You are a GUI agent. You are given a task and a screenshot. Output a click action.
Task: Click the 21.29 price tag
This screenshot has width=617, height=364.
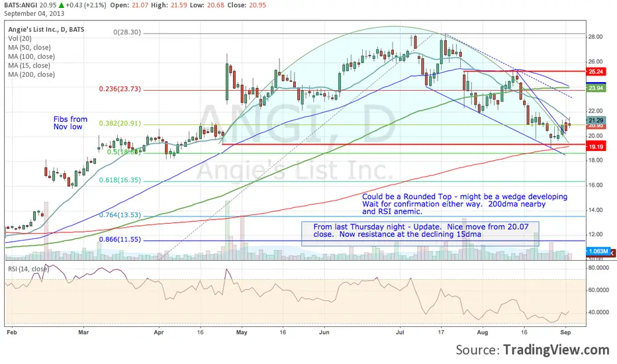tap(596, 120)
